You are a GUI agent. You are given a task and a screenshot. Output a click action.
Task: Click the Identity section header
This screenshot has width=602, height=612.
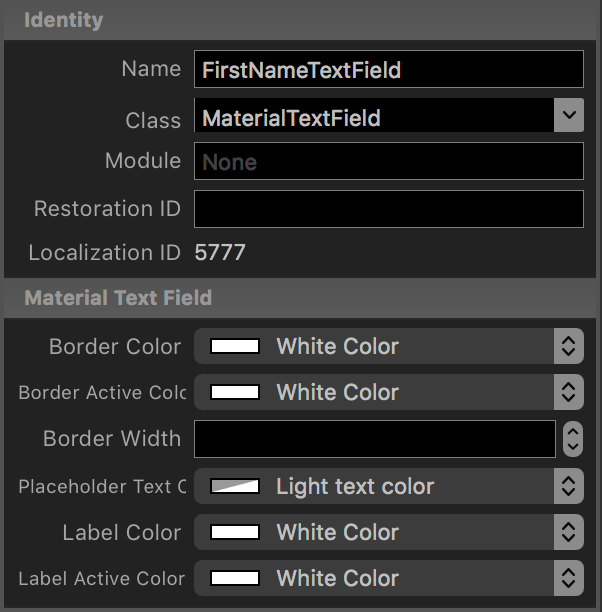click(63, 20)
